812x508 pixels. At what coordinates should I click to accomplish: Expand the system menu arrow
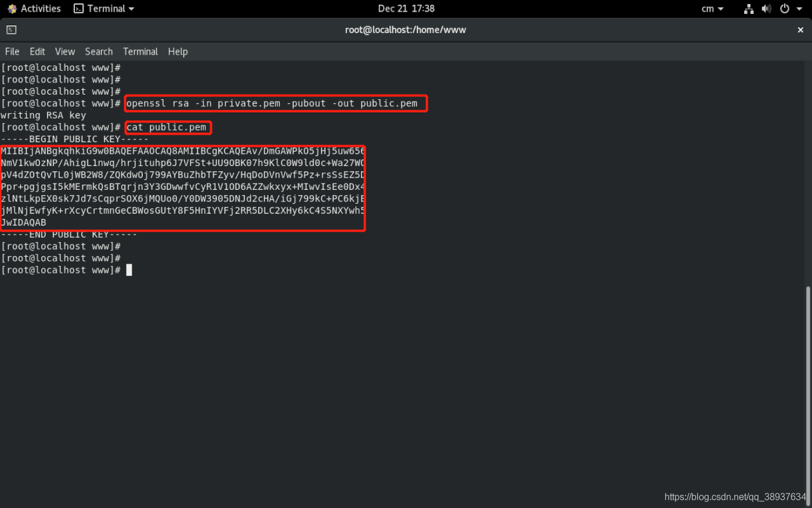(x=799, y=9)
